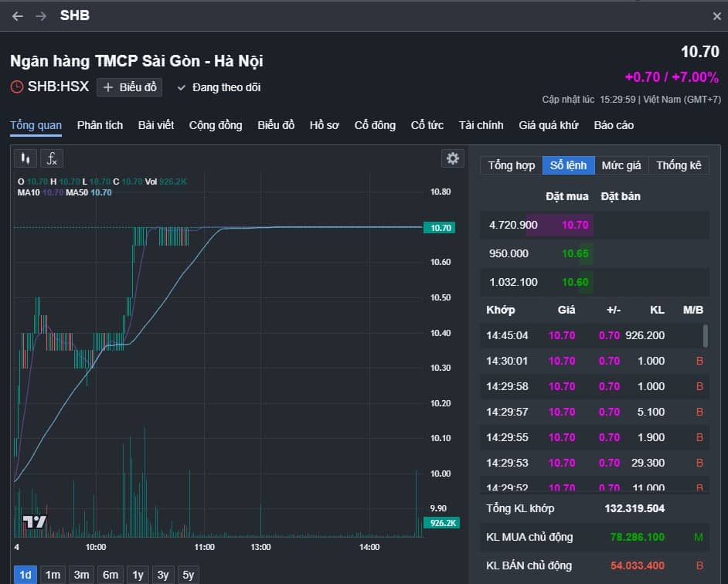Switch order panel to Tổng hợp

511,165
